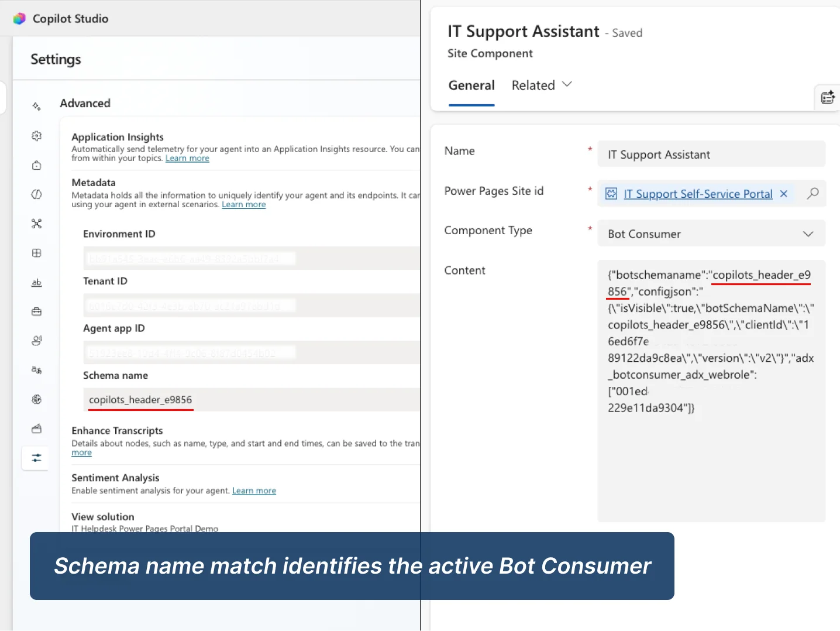
Task: Open Learn more link under Application Insights
Action: point(187,158)
